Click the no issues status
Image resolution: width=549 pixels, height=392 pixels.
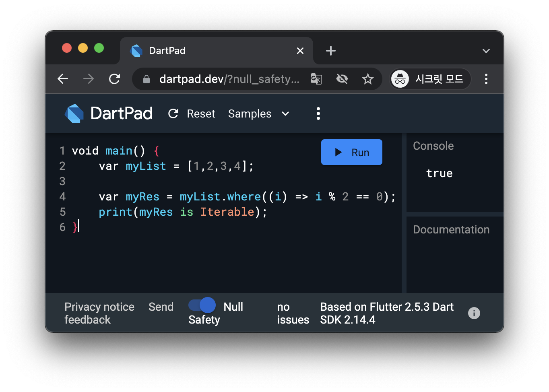[293, 313]
